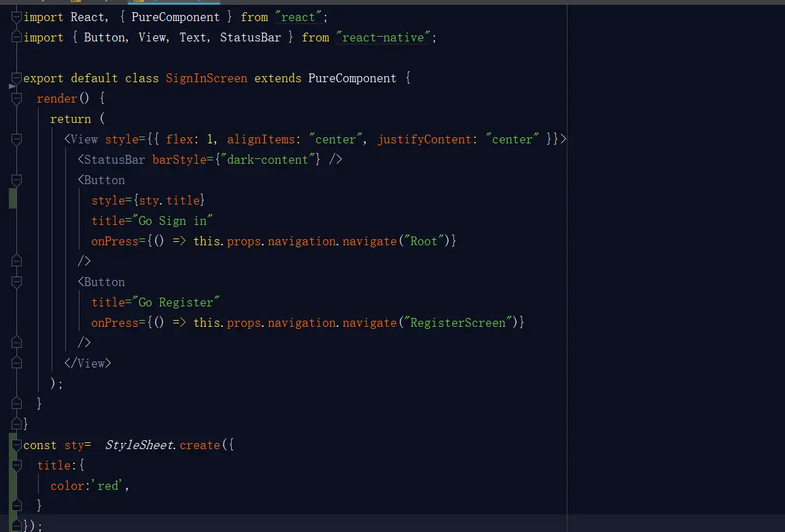Click the render method name
The height and width of the screenshot is (532, 785).
(56, 99)
